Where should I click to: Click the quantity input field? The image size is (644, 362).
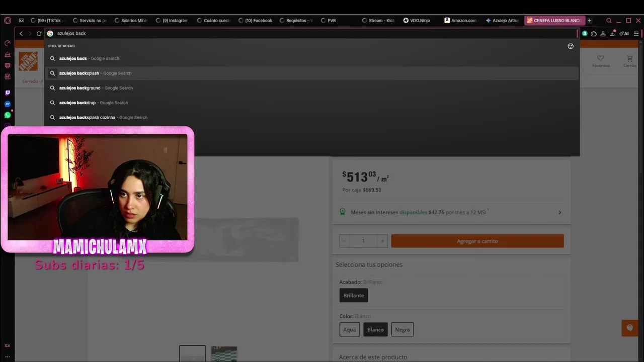pos(363,241)
